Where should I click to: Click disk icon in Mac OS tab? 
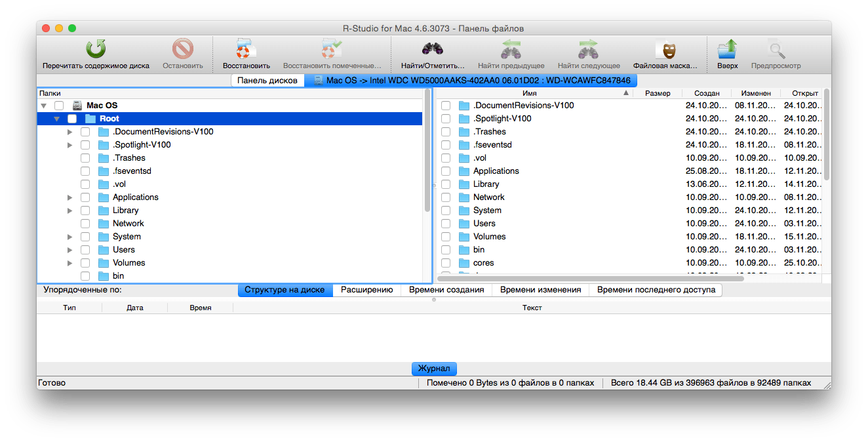point(319,81)
